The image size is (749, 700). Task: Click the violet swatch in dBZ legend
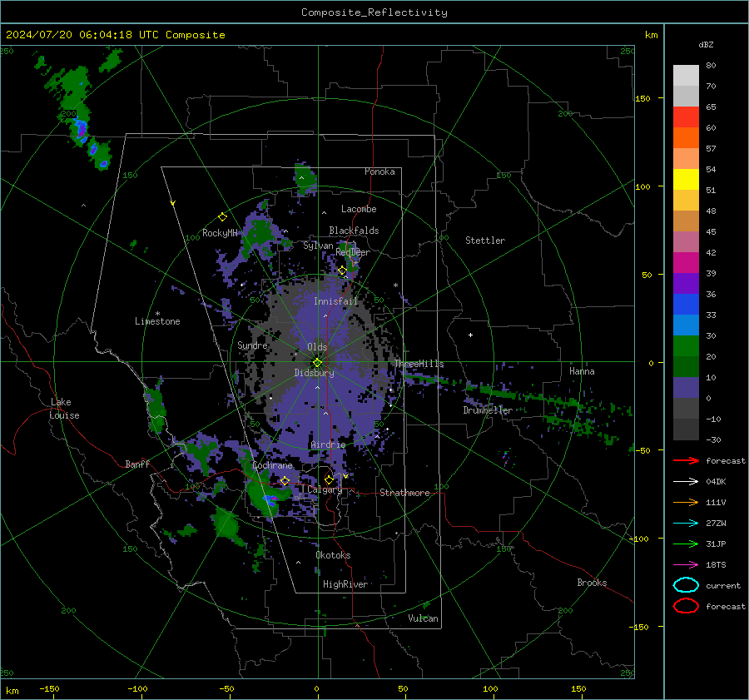(x=686, y=284)
